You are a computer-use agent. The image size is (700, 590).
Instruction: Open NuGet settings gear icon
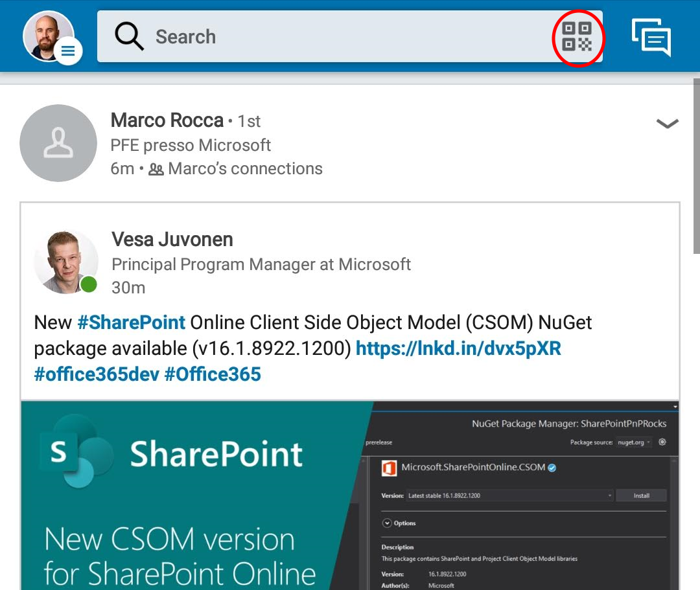[662, 442]
